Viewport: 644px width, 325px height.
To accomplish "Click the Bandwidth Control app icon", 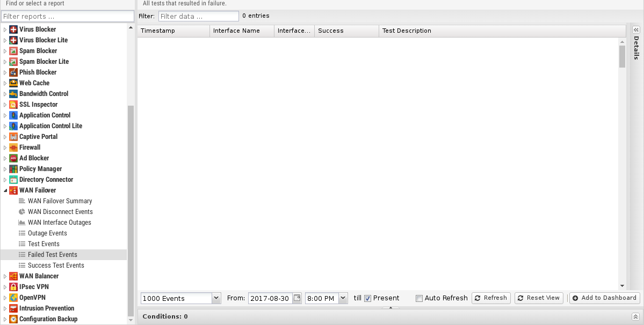I will [x=13, y=94].
